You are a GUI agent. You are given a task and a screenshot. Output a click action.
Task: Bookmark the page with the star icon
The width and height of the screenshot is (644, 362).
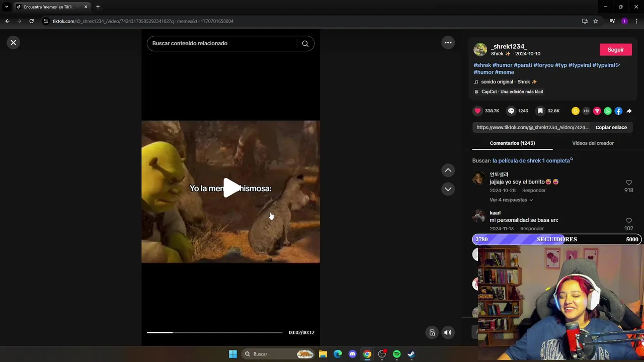pyautogui.click(x=596, y=21)
